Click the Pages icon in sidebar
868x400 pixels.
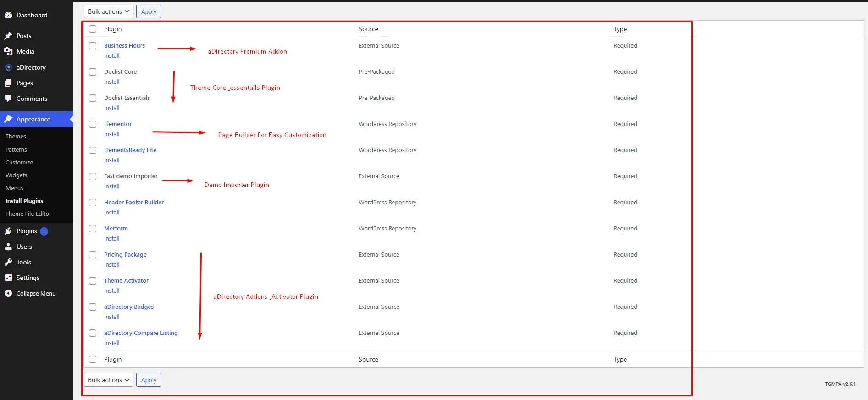(x=8, y=83)
